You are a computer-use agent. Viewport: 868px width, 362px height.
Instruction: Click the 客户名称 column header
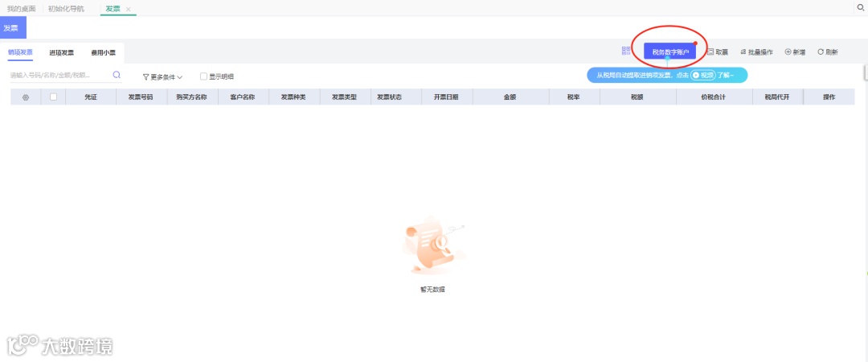point(243,97)
